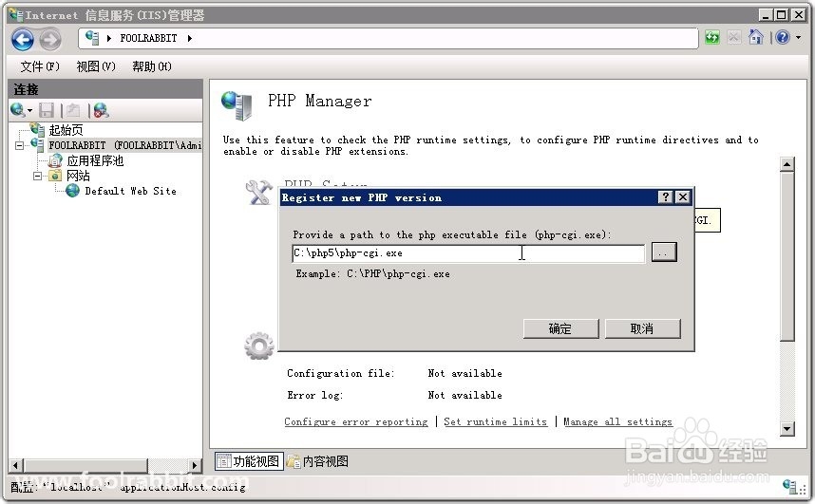This screenshot has height=504, width=815.
Task: Select 起始页 in the connections tree
Action: [66, 130]
